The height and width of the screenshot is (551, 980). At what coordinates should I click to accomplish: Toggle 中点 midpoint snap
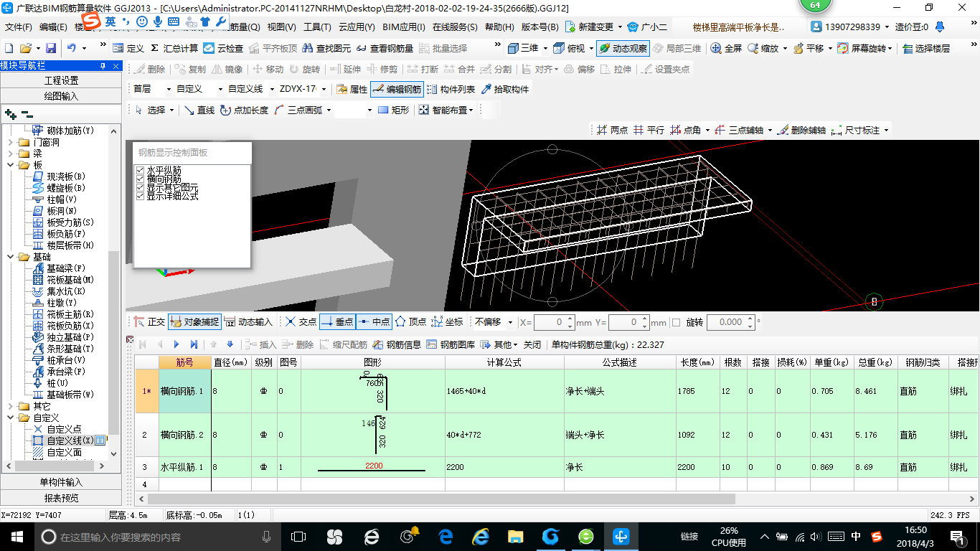point(374,322)
